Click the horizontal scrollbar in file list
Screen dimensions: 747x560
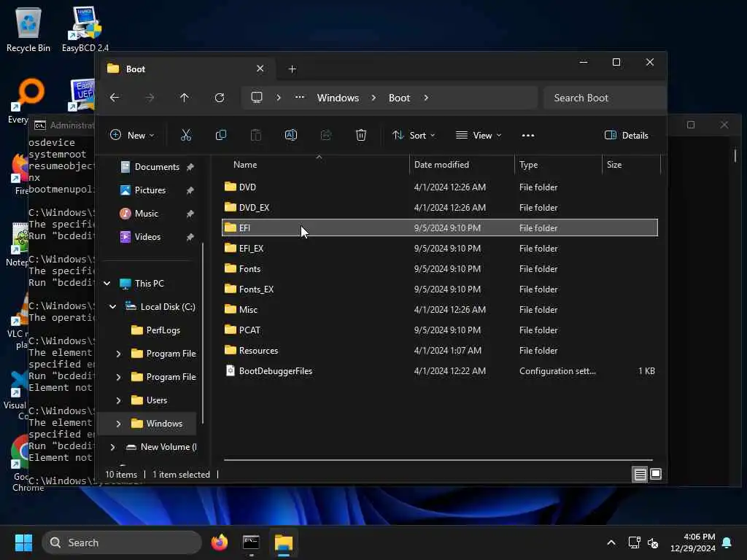coord(438,460)
